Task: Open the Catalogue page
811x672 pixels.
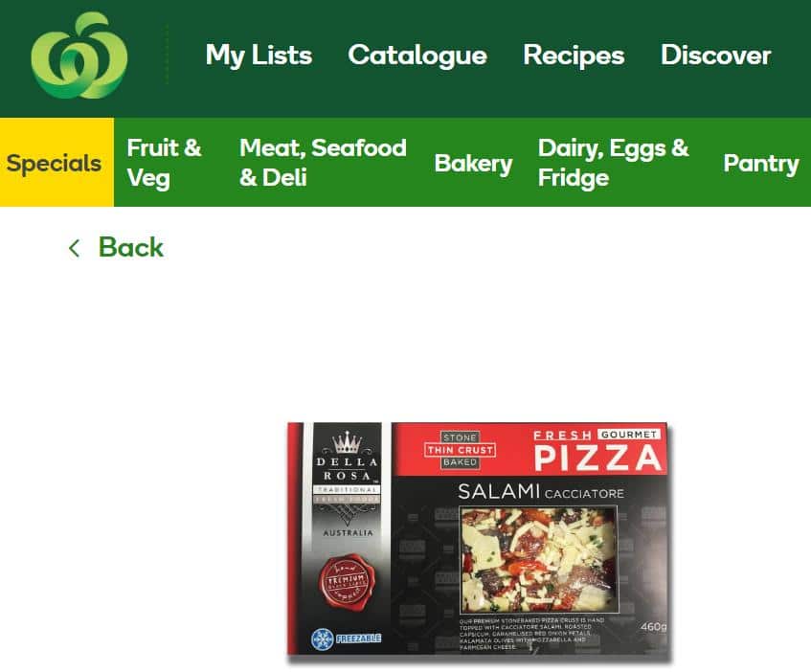Action: [x=417, y=56]
